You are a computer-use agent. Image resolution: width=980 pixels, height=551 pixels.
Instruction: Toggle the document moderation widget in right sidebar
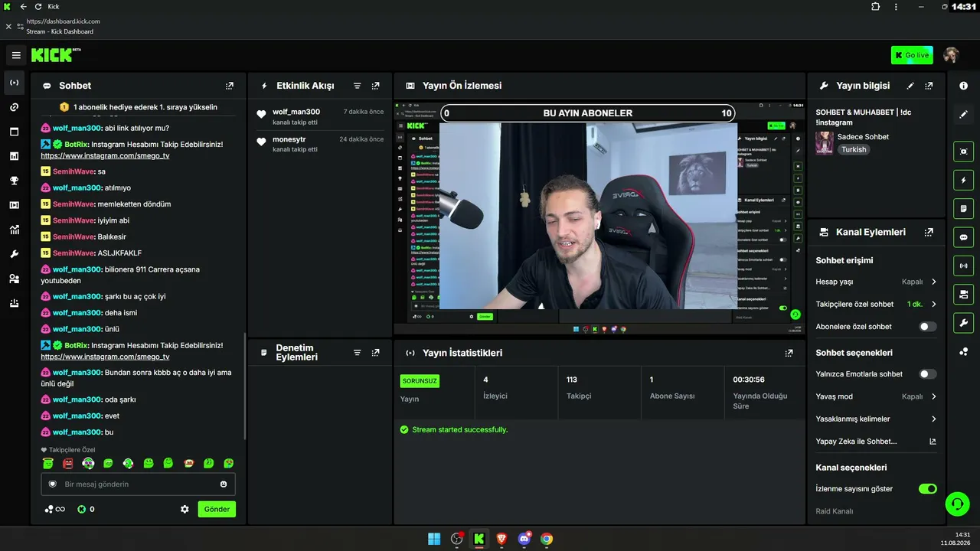[963, 208]
